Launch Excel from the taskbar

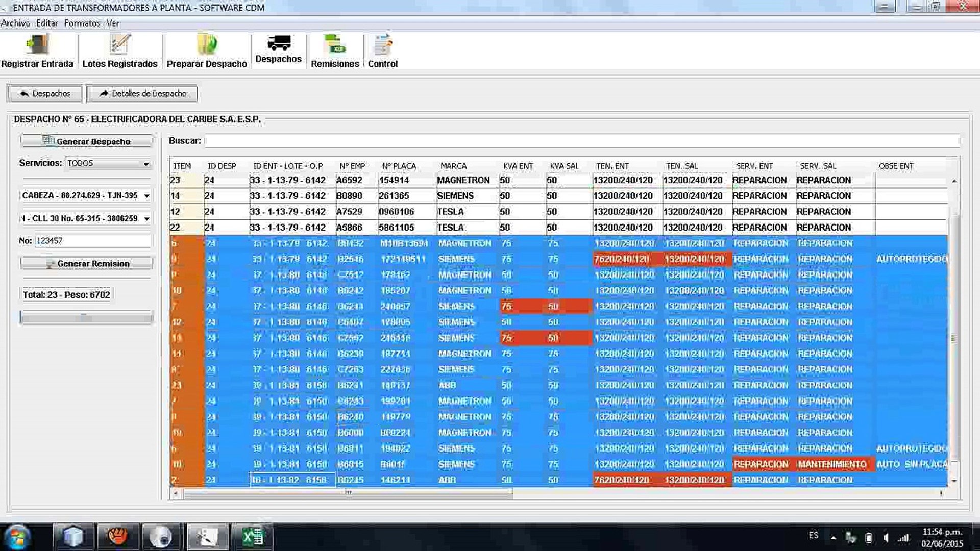point(253,537)
